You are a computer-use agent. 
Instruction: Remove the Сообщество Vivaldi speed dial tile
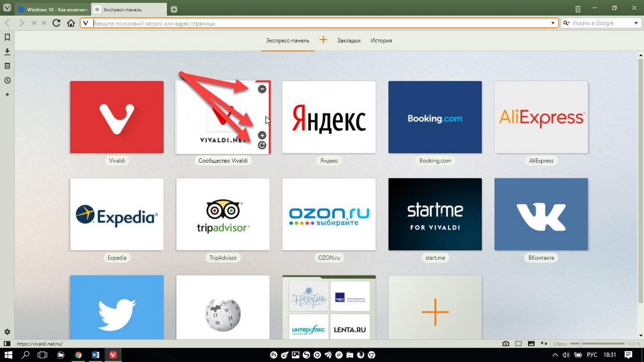tap(262, 89)
